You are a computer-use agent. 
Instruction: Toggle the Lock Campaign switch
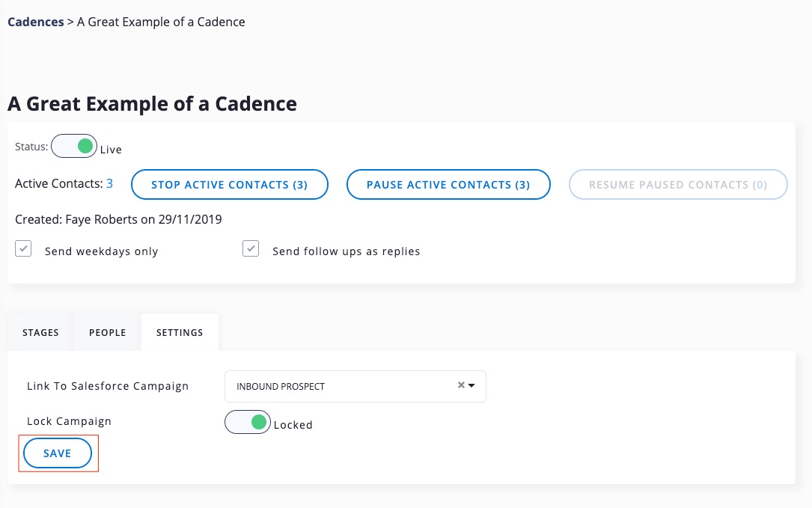tap(248, 423)
